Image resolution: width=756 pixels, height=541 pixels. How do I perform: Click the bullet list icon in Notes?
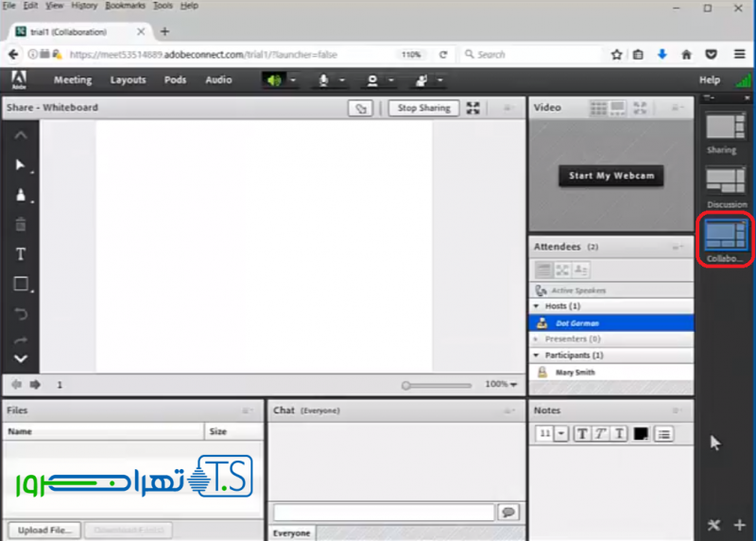coord(663,433)
